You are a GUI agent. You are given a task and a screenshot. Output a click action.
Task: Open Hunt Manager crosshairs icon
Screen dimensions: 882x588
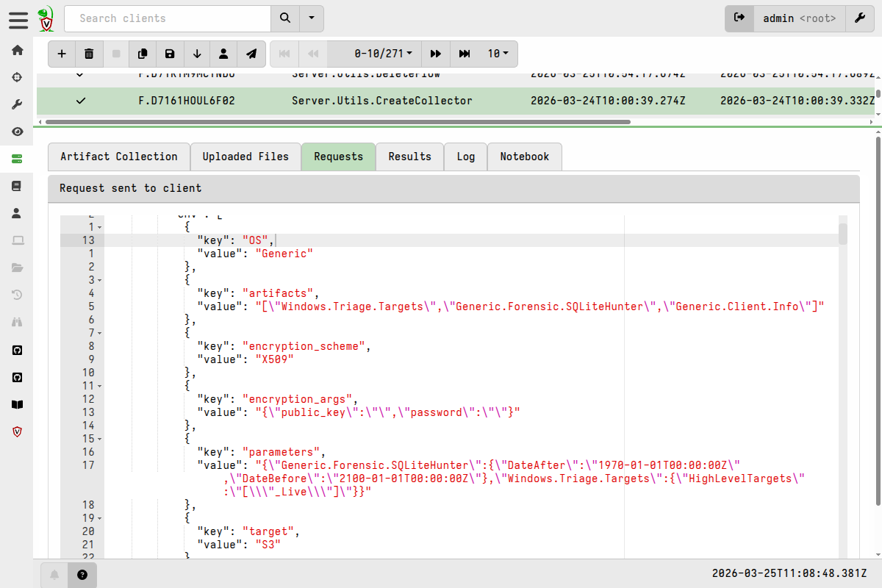[x=17, y=77]
